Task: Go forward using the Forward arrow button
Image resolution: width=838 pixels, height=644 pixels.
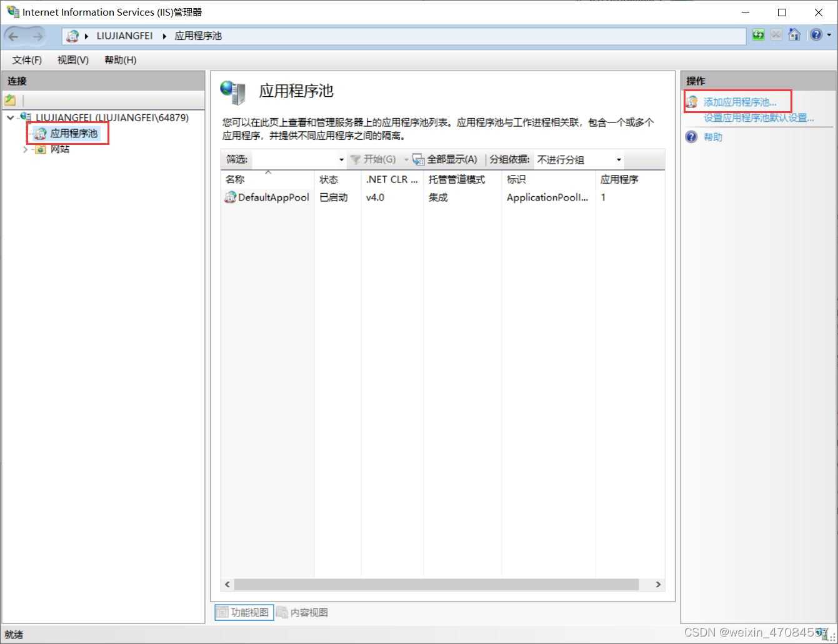Action: (37, 36)
